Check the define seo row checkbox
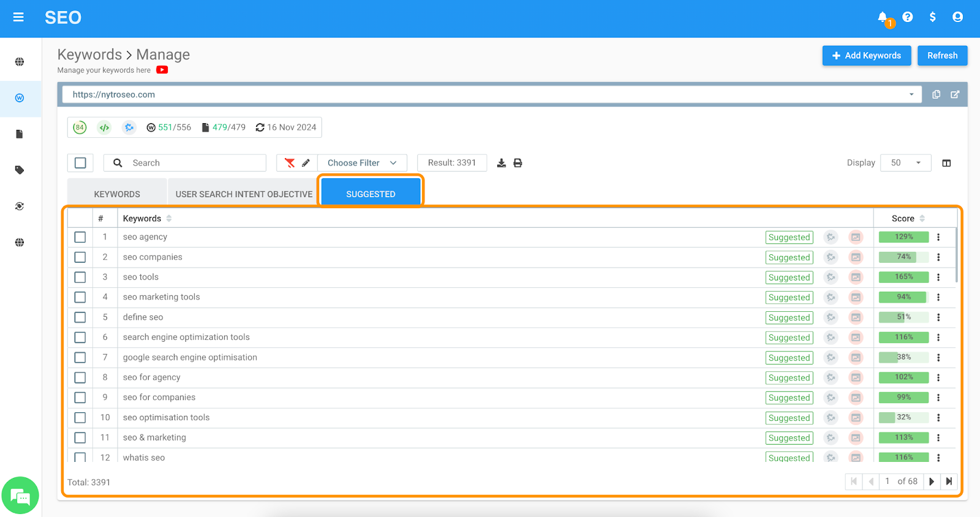 tap(80, 317)
